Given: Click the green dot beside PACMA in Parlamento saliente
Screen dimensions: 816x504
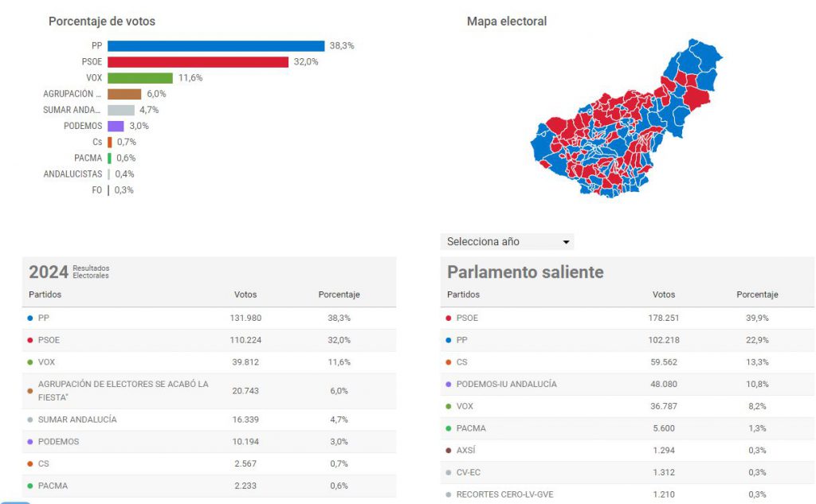Looking at the screenshot, I should coord(449,428).
